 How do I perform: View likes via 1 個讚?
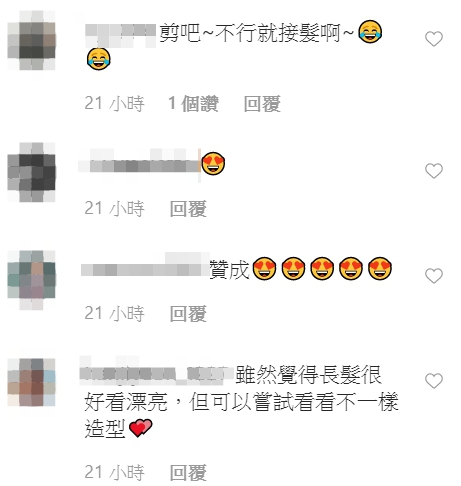coord(194,104)
